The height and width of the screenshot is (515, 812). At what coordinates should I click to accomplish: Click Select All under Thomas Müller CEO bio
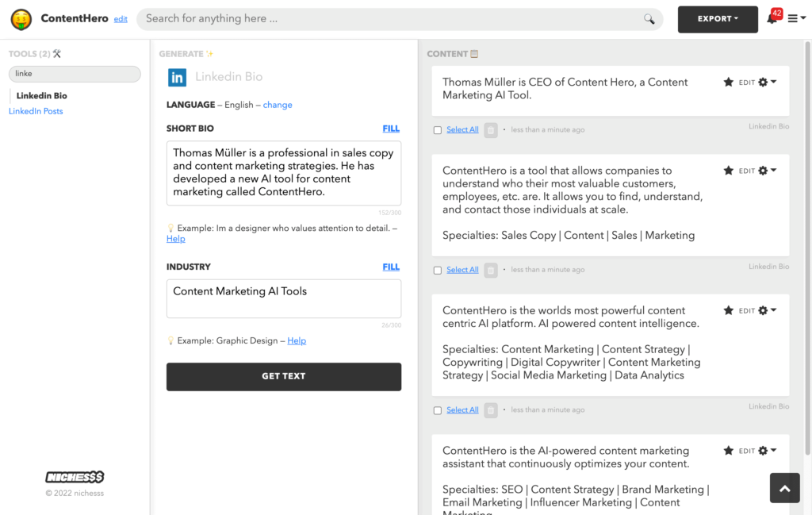(x=462, y=129)
